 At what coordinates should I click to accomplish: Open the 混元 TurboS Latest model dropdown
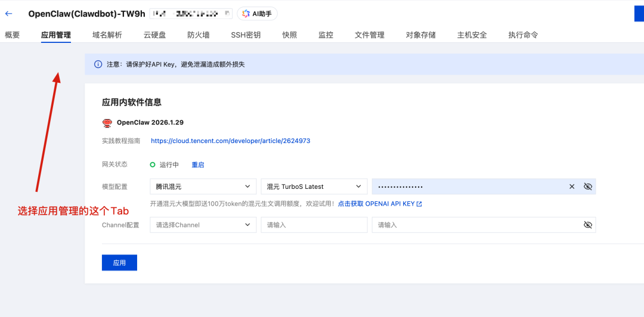coord(314,187)
